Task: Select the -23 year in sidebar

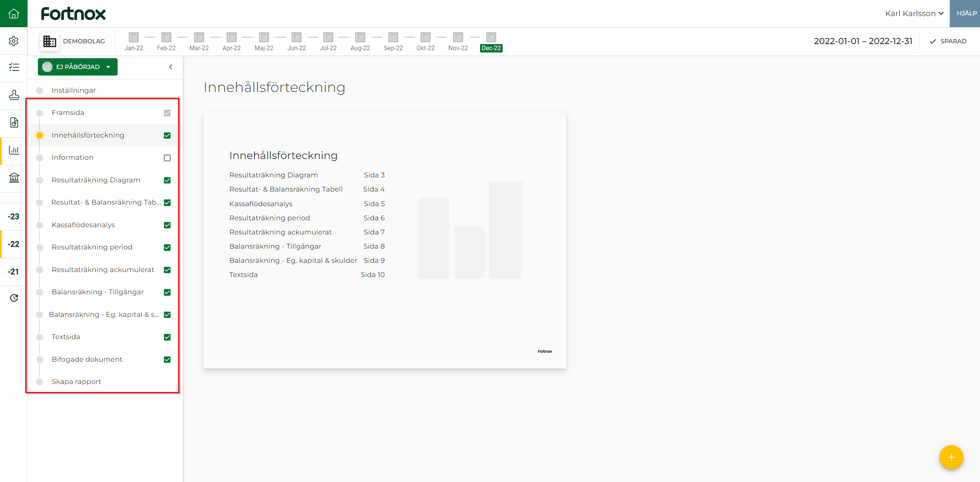Action: click(14, 216)
